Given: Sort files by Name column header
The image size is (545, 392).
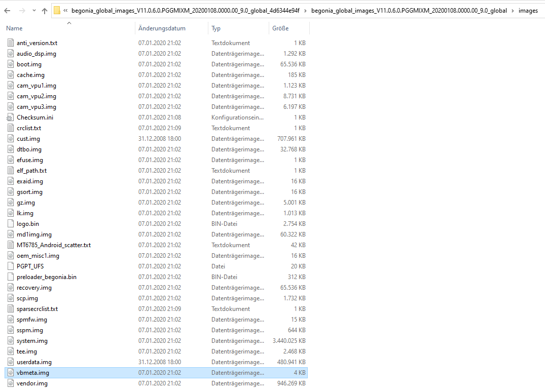Looking at the screenshot, I should click(x=15, y=28).
